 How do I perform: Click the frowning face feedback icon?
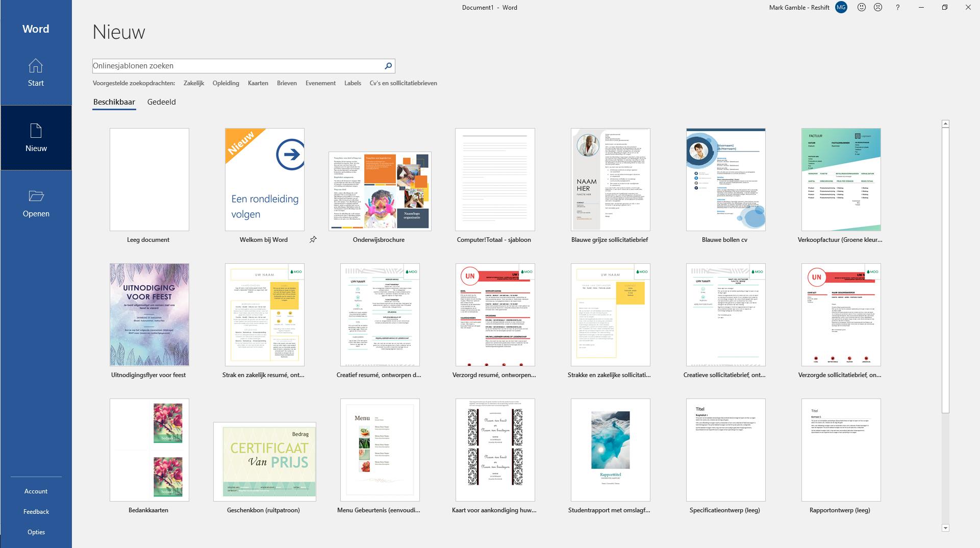point(878,8)
